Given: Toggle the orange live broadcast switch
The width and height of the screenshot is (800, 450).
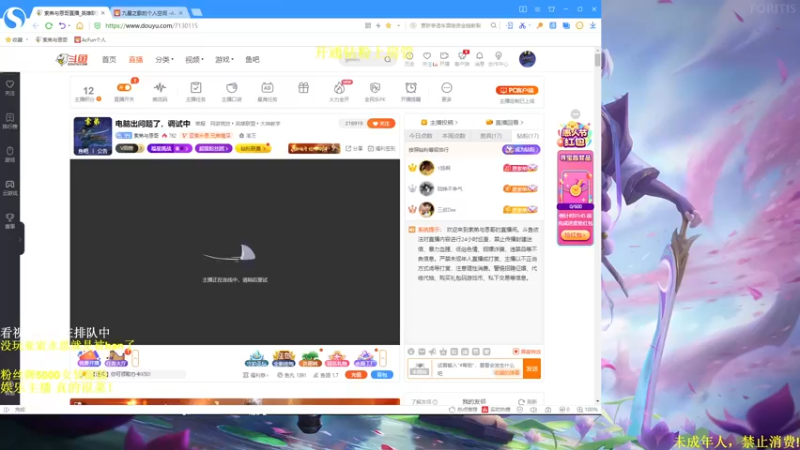Looking at the screenshot, I should click(124, 88).
